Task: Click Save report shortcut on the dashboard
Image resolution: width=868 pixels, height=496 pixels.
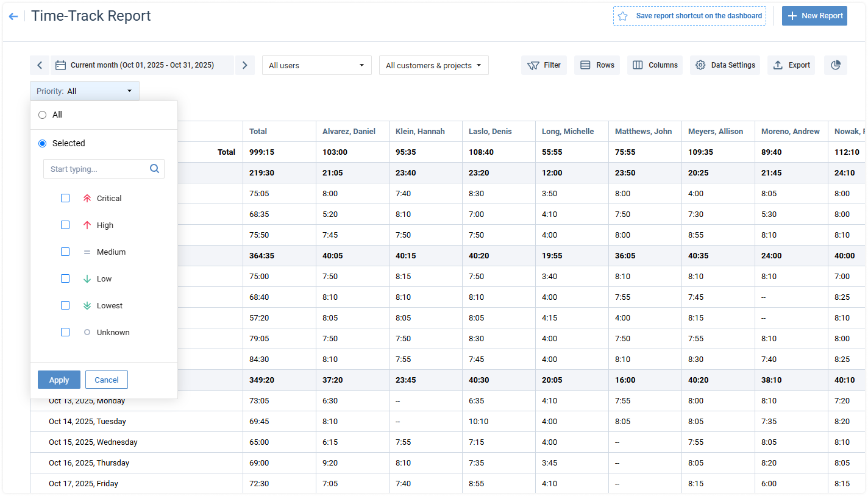Action: (x=689, y=16)
